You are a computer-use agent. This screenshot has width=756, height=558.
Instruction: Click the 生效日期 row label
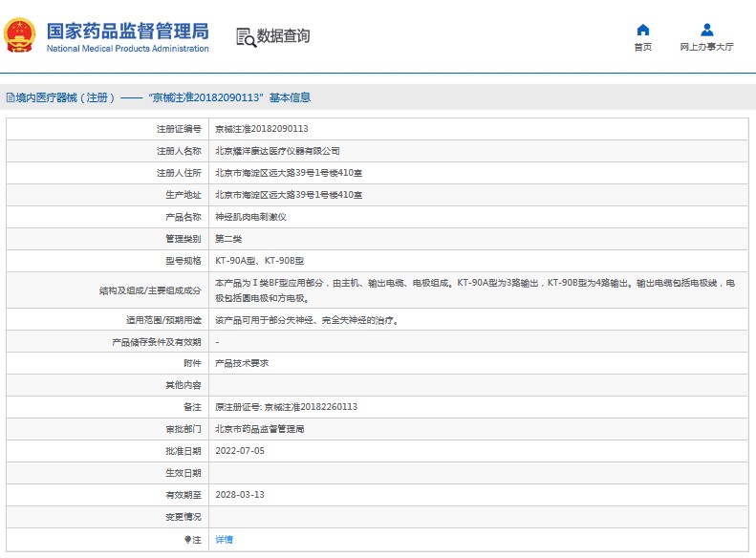point(184,473)
